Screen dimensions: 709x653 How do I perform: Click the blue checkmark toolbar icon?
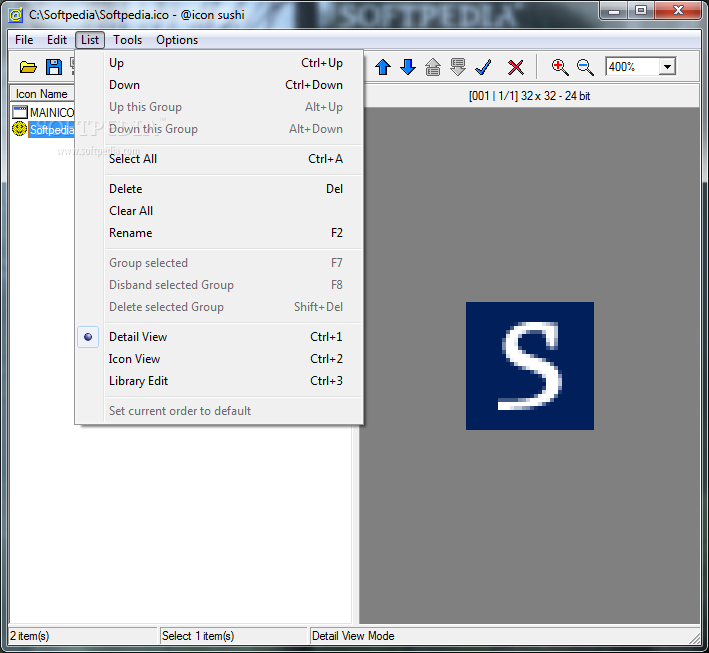483,67
